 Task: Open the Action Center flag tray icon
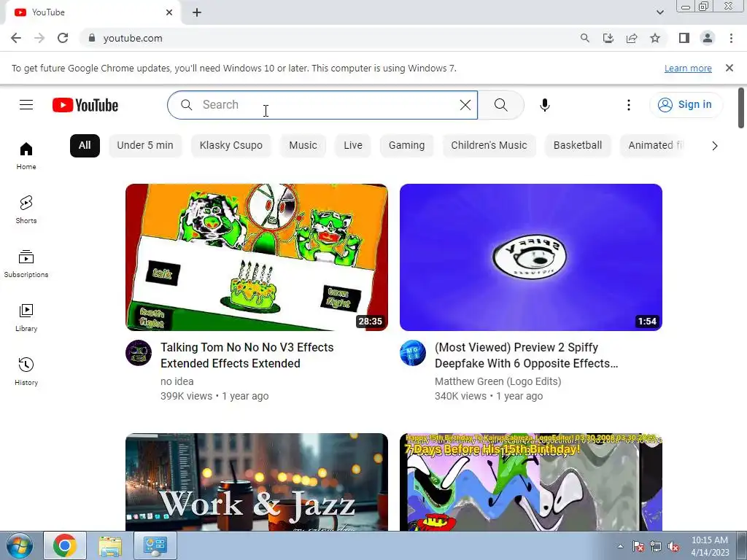[x=638, y=546]
